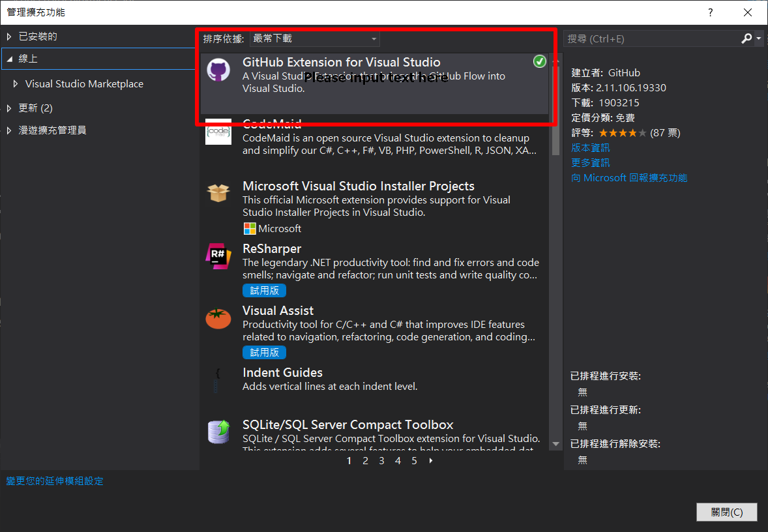The height and width of the screenshot is (532, 768).
Task: Select the GitHub Extension octocat icon
Action: click(x=218, y=69)
